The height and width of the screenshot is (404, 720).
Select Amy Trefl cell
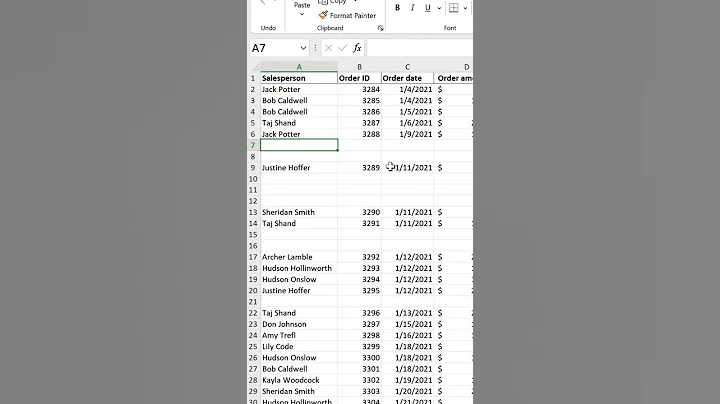click(x=299, y=335)
